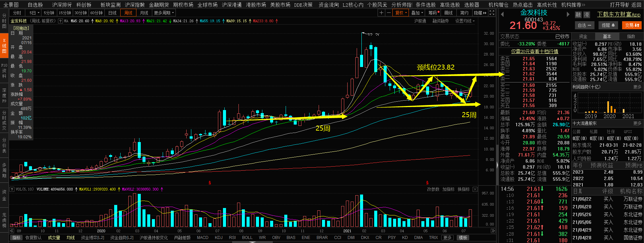644x243 pixels.
Task: Go to next stock with right arrow
Action: tap(568, 14)
